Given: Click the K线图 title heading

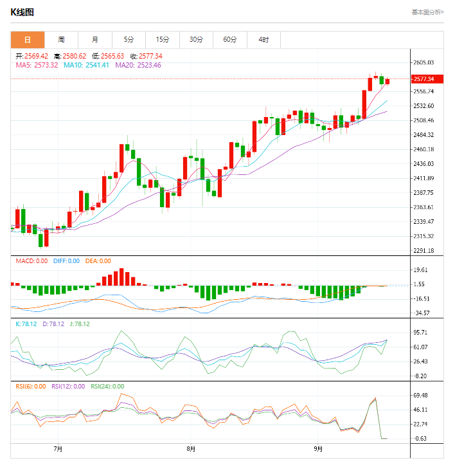Looking at the screenshot, I should point(22,12).
